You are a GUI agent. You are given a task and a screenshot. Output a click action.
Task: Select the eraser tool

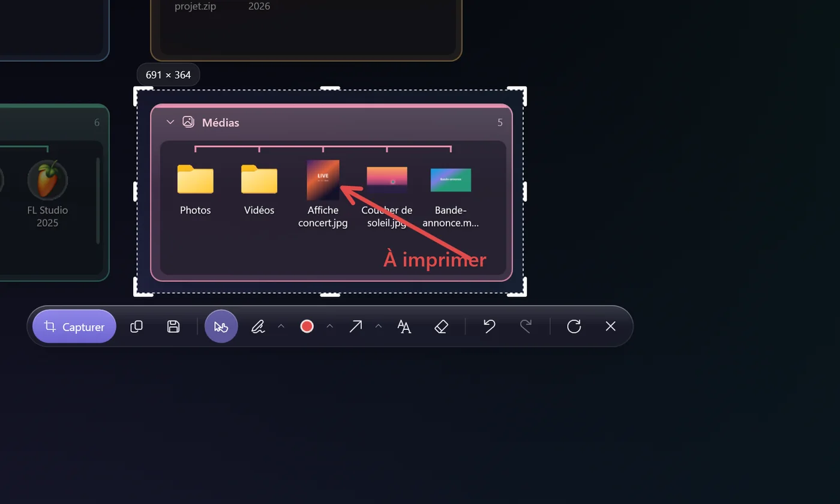pos(441,326)
